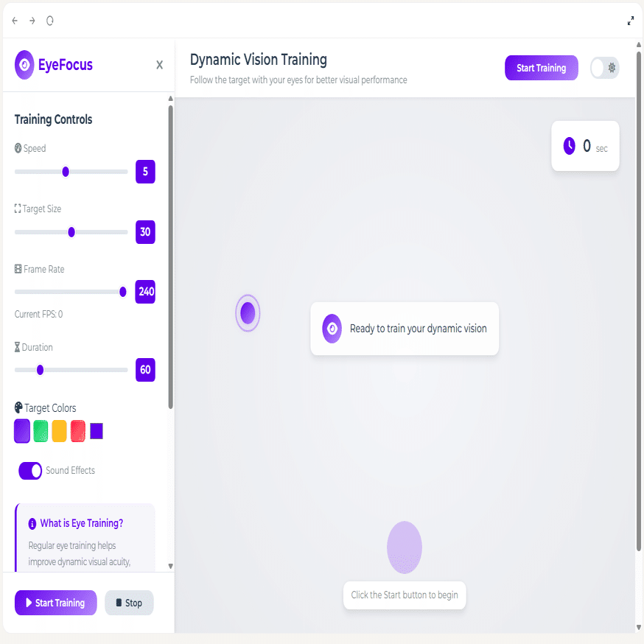The height and width of the screenshot is (644, 644).
Task: Click the Start Training button in header
Action: 542,68
